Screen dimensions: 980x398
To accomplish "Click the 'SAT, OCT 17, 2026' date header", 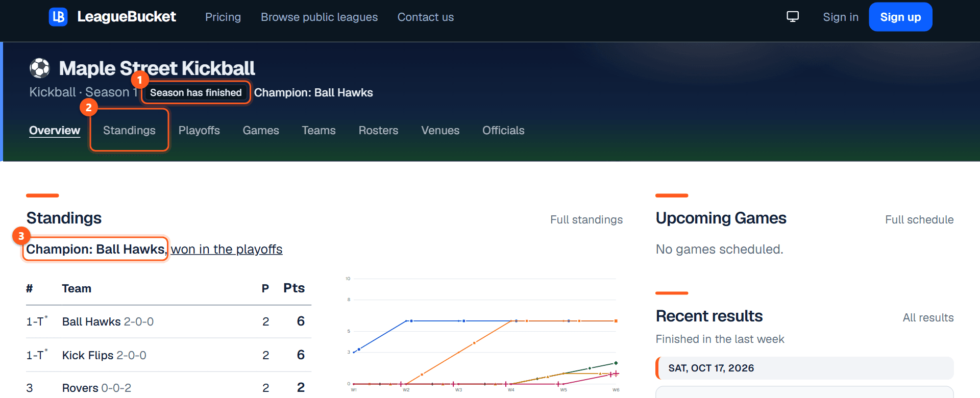I will coord(711,368).
